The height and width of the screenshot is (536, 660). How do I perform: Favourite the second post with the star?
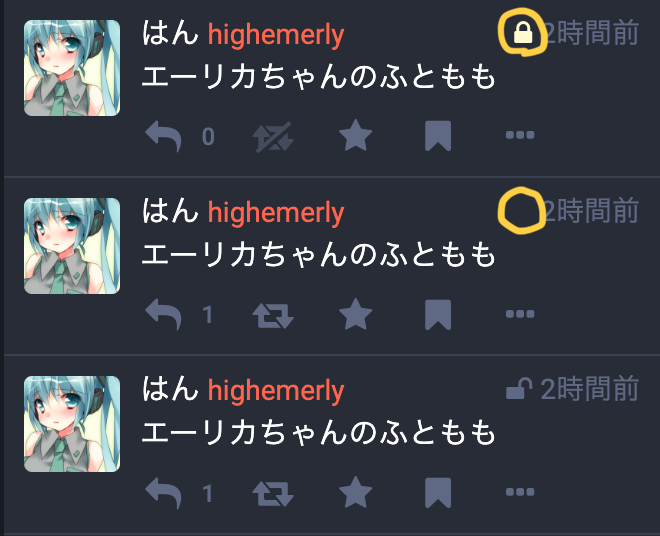(356, 314)
